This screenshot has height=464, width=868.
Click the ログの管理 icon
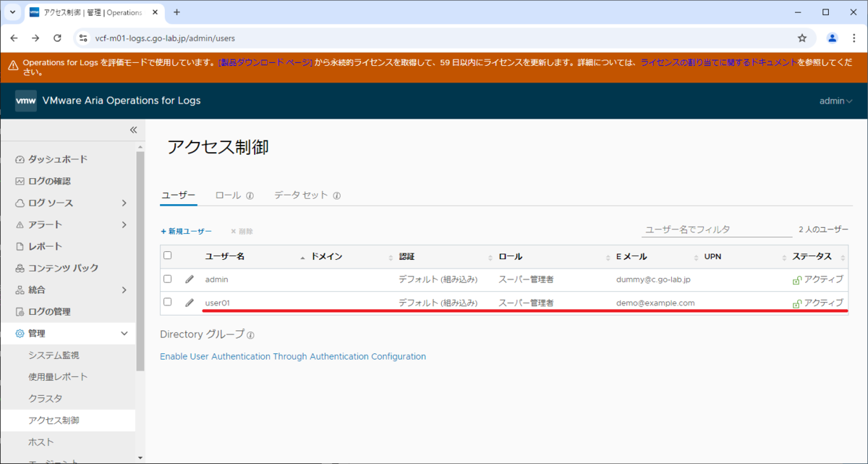click(x=20, y=311)
